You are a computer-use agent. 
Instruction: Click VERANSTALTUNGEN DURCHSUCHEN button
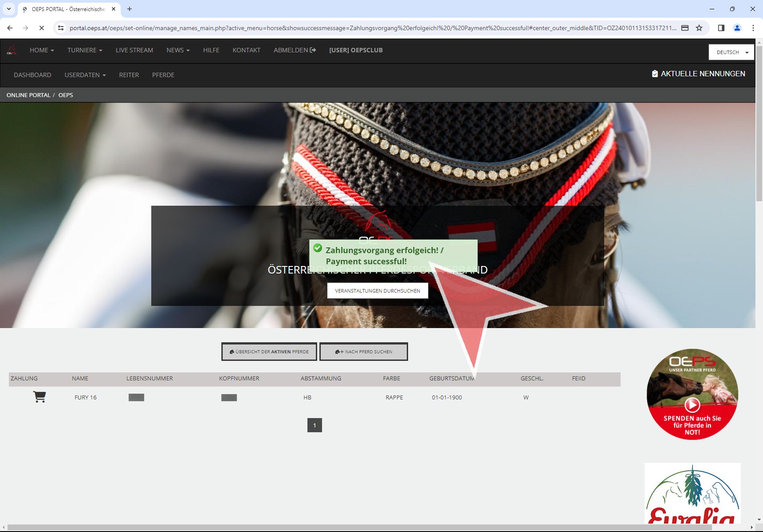378,291
